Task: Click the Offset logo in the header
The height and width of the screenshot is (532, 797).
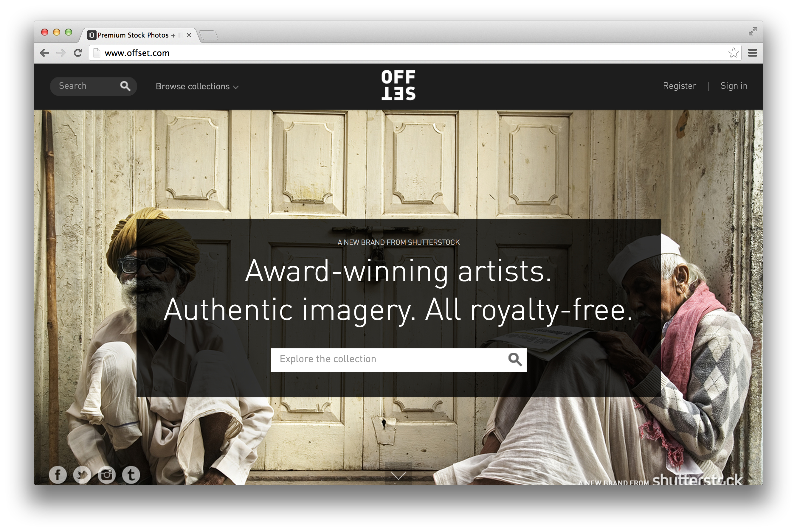Action: [398, 85]
